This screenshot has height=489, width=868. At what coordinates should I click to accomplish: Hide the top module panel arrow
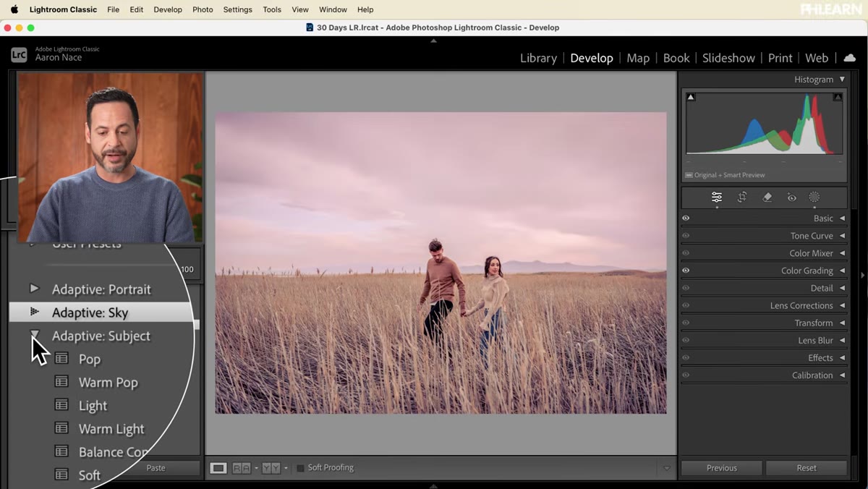[x=433, y=41]
